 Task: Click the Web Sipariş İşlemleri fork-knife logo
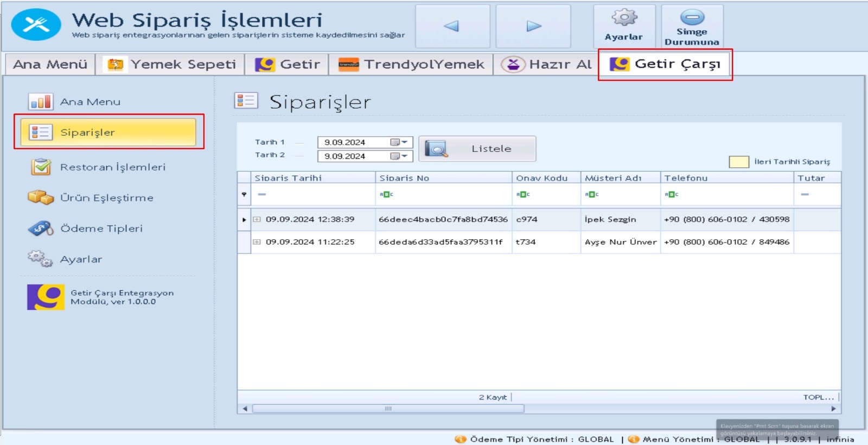click(x=36, y=24)
